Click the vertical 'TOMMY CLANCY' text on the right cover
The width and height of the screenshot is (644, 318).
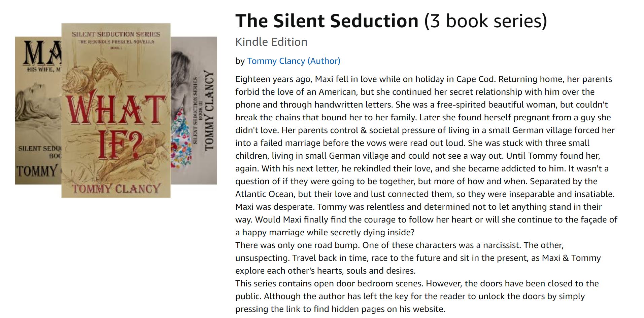pos(209,110)
